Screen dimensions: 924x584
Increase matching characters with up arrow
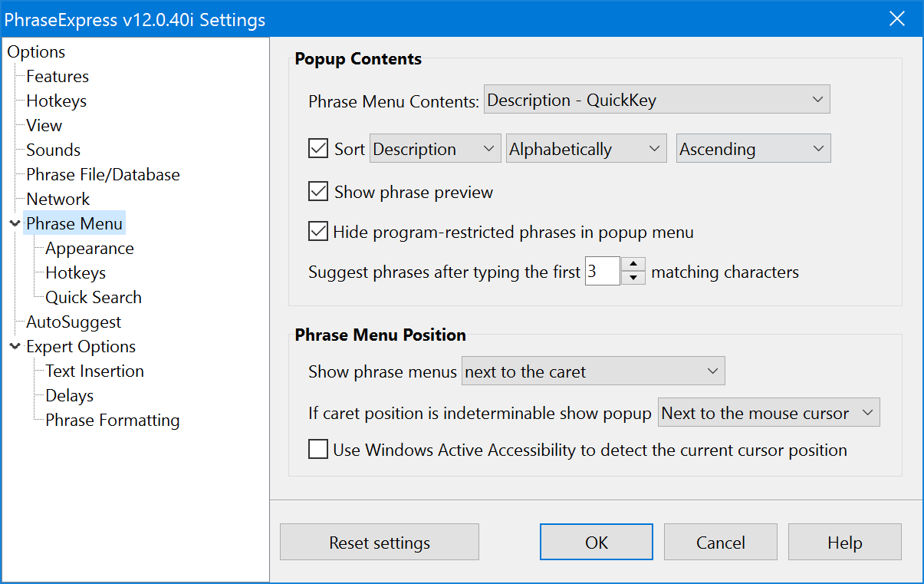click(633, 266)
